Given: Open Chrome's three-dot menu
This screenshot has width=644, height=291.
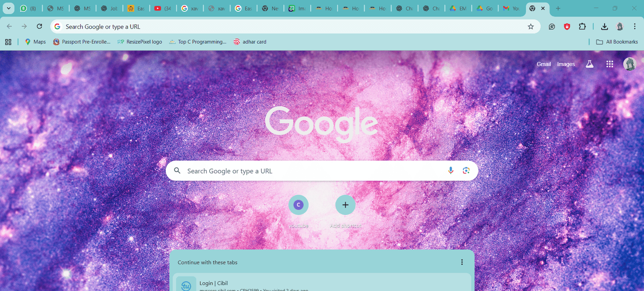Looking at the screenshot, I should (x=634, y=27).
